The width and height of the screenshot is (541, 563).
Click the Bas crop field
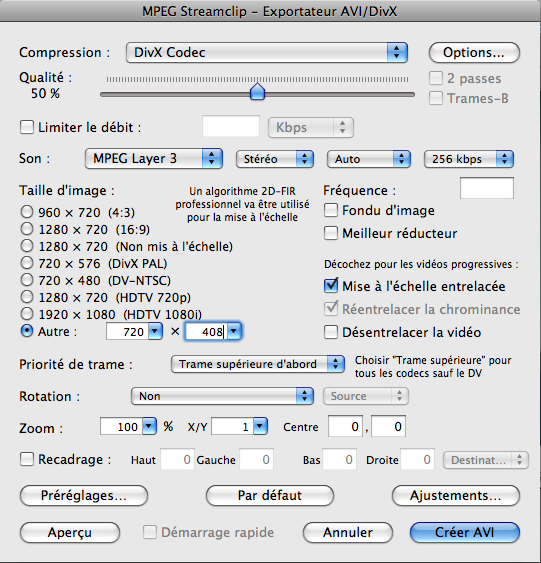pyautogui.click(x=339, y=459)
